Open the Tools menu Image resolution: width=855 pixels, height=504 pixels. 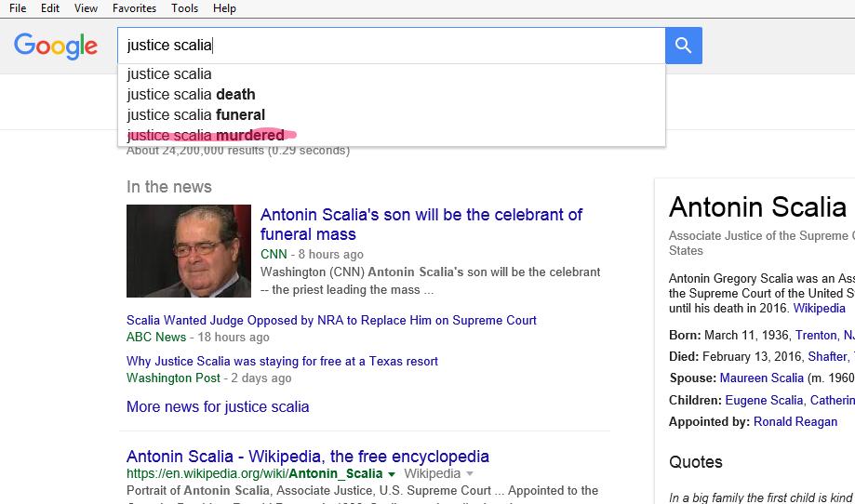click(x=184, y=8)
